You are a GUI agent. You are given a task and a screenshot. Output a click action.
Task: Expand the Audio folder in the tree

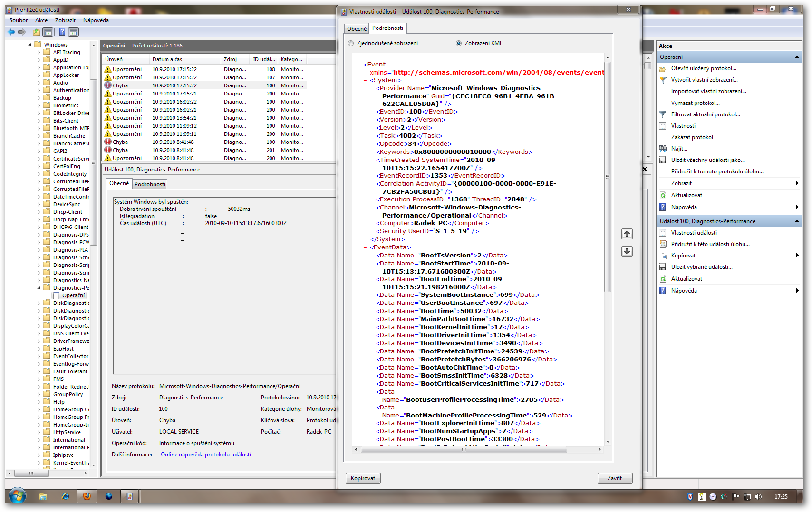39,83
